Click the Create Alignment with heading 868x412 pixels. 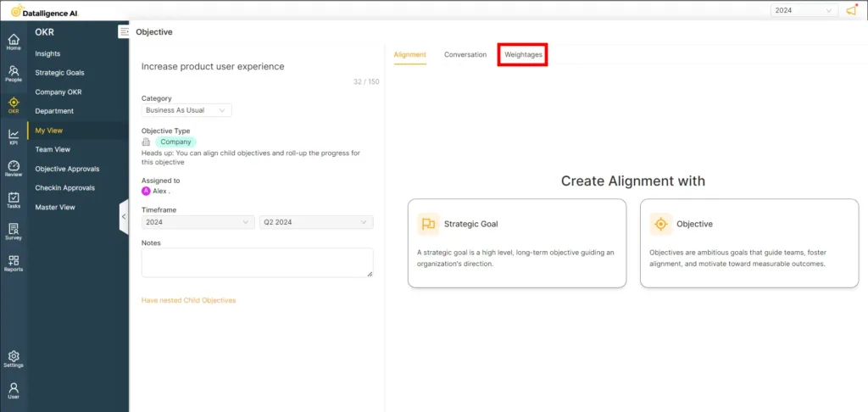point(633,181)
